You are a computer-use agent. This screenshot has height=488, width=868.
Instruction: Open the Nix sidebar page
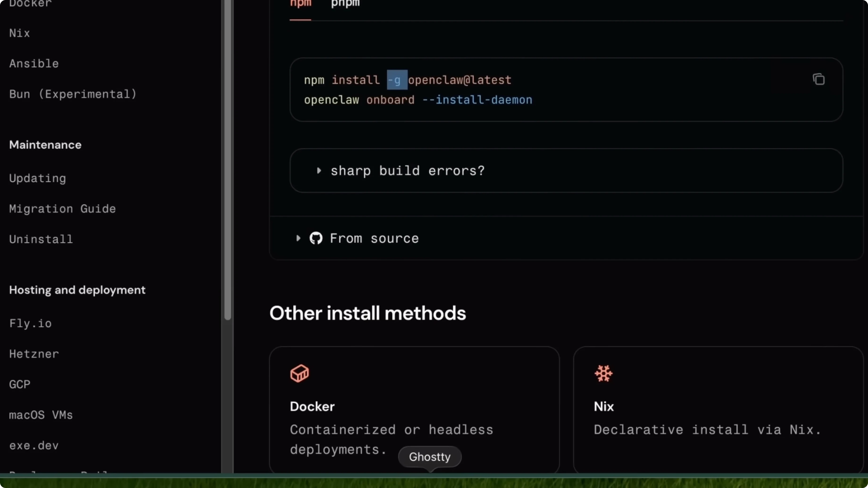19,33
